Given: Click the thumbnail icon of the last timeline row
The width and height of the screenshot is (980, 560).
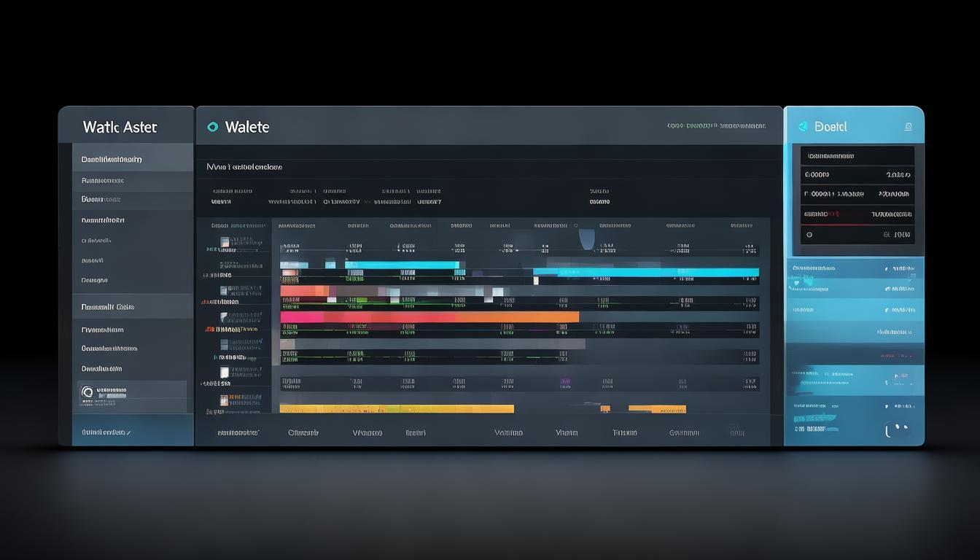Looking at the screenshot, I should 225,400.
